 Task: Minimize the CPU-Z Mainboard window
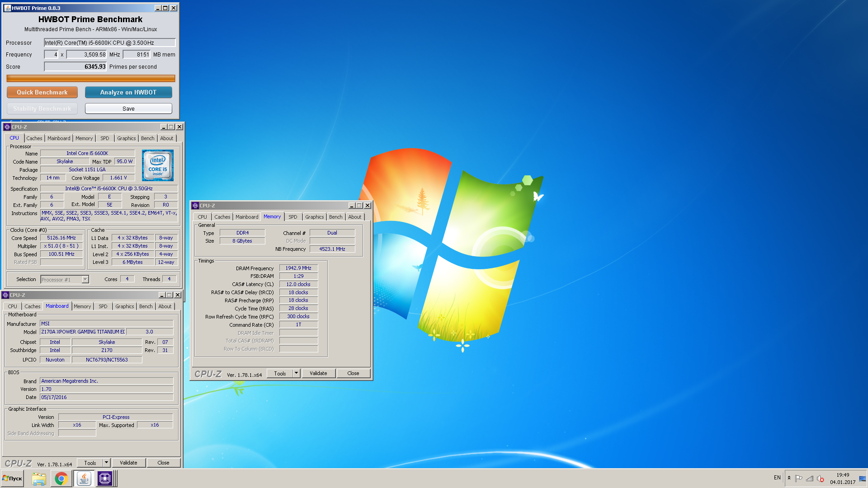161,295
